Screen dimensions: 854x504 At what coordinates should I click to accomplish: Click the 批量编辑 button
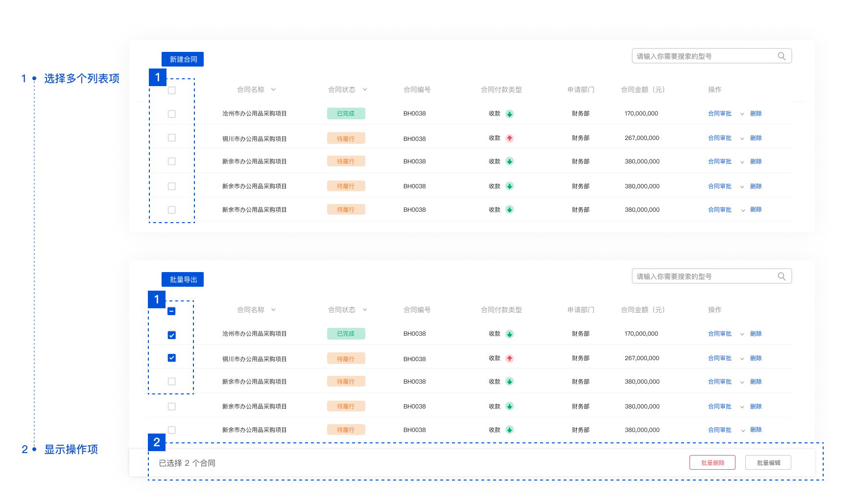768,462
